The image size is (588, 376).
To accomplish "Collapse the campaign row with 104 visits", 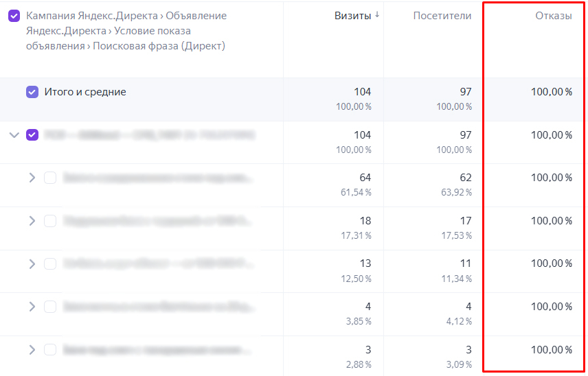I will [x=14, y=135].
